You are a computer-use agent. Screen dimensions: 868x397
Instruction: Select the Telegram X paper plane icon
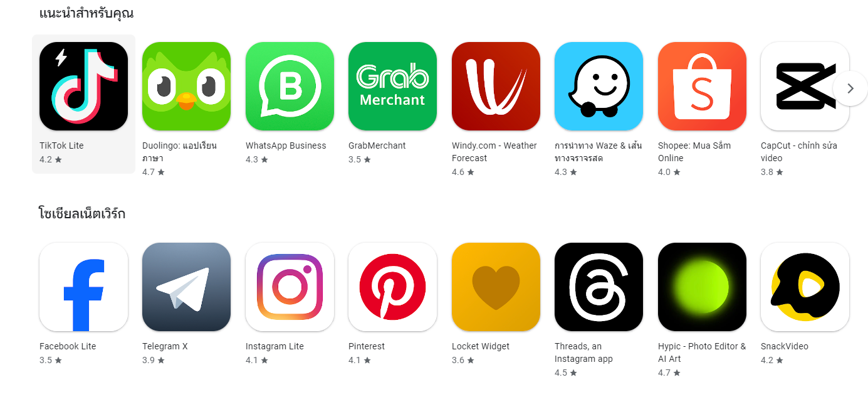186,287
